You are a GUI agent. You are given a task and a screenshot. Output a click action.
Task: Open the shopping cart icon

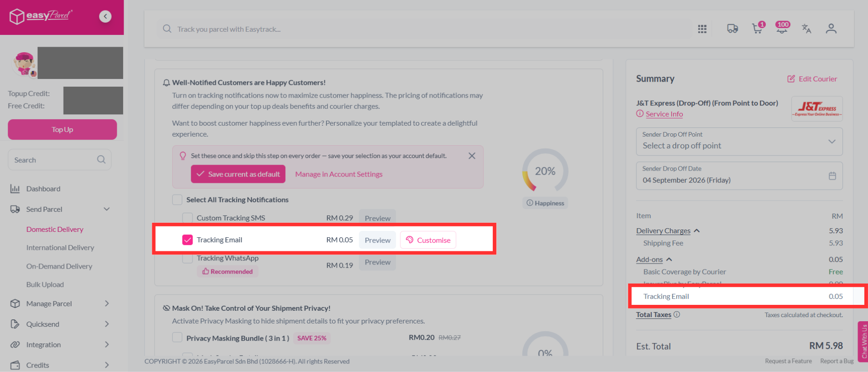pos(757,29)
